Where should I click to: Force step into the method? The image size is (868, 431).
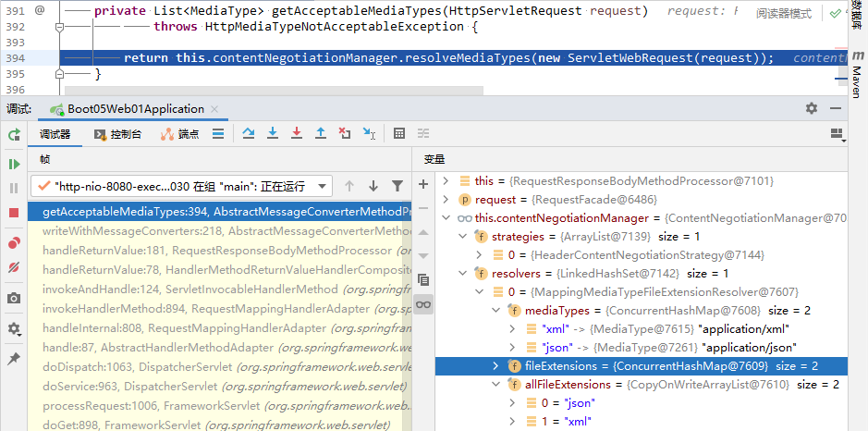tap(297, 133)
